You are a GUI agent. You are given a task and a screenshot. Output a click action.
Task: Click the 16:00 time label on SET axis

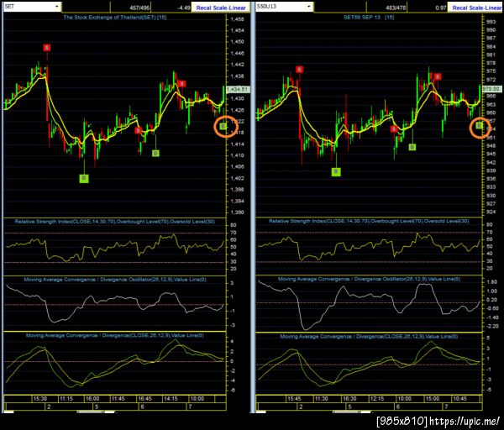click(x=92, y=398)
